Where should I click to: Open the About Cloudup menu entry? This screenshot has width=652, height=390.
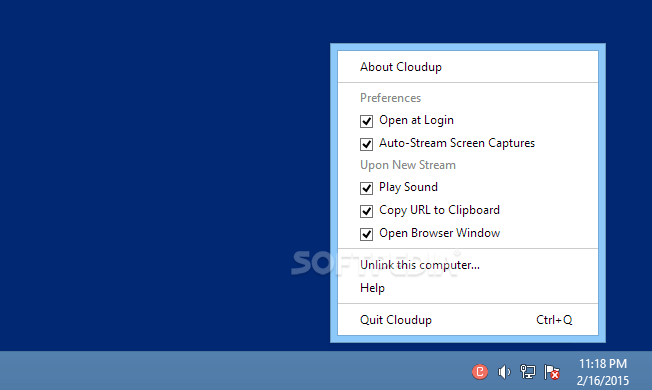coord(468,67)
